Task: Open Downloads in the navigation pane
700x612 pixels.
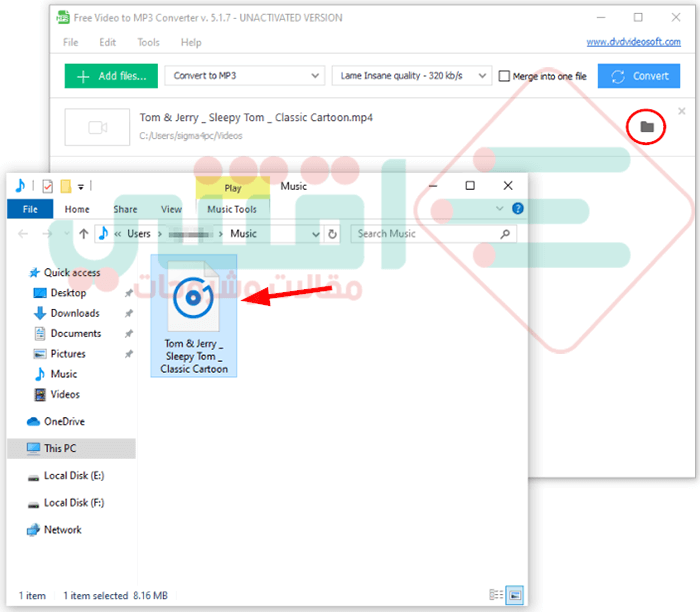Action: pos(75,313)
